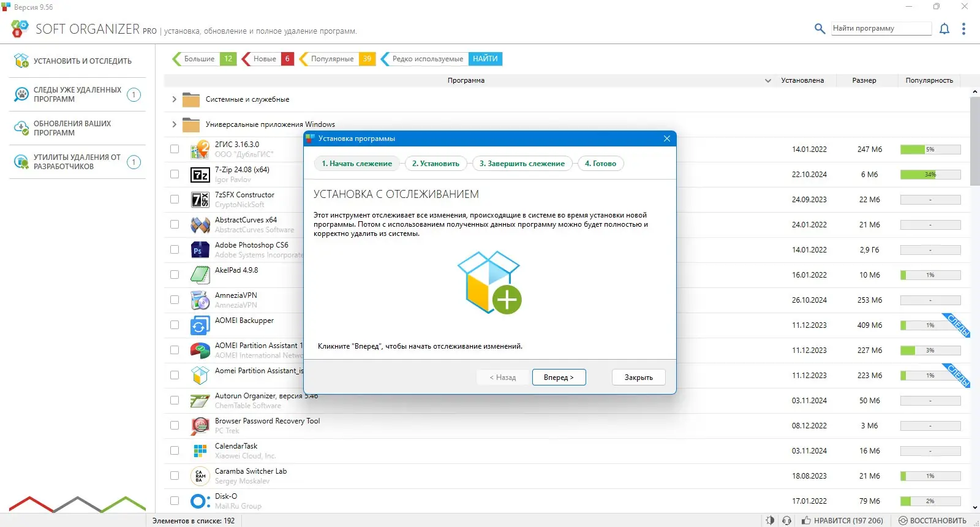This screenshot has height=527, width=980.
Task: Click the Adobe Photoshop CS6 icon
Action: click(200, 250)
